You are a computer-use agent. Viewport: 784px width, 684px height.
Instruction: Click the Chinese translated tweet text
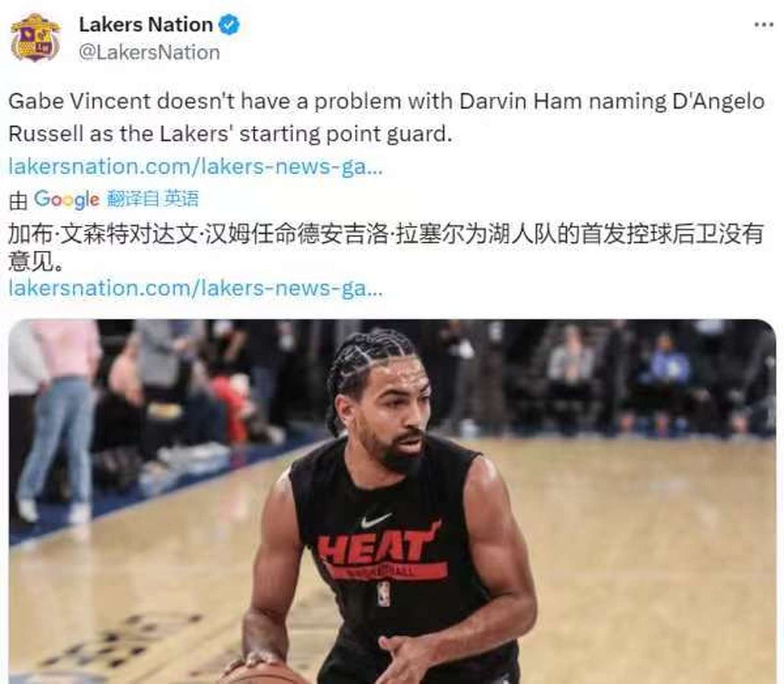click(386, 247)
